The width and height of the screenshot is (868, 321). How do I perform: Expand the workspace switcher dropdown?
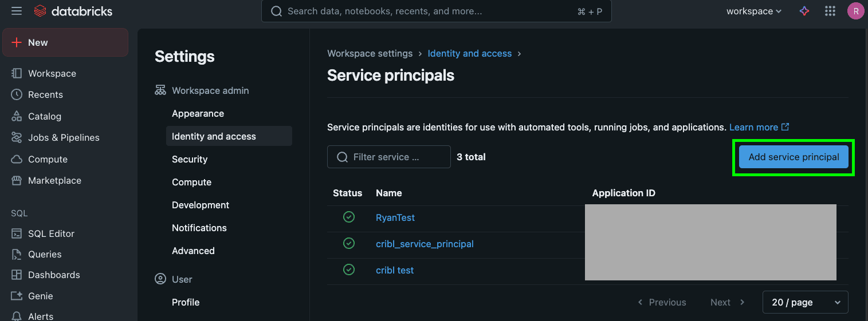pyautogui.click(x=753, y=11)
